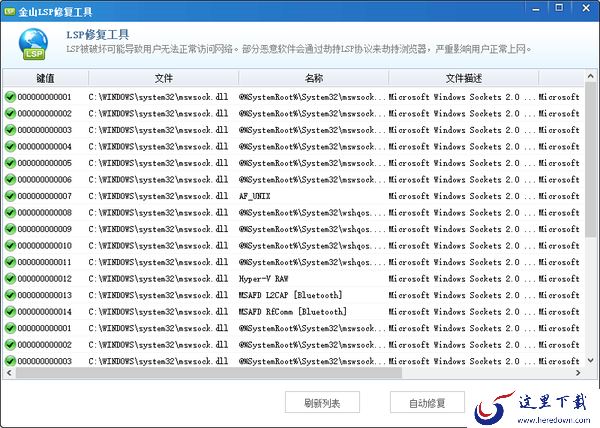Select the AF_UNIX name cell

click(x=254, y=196)
